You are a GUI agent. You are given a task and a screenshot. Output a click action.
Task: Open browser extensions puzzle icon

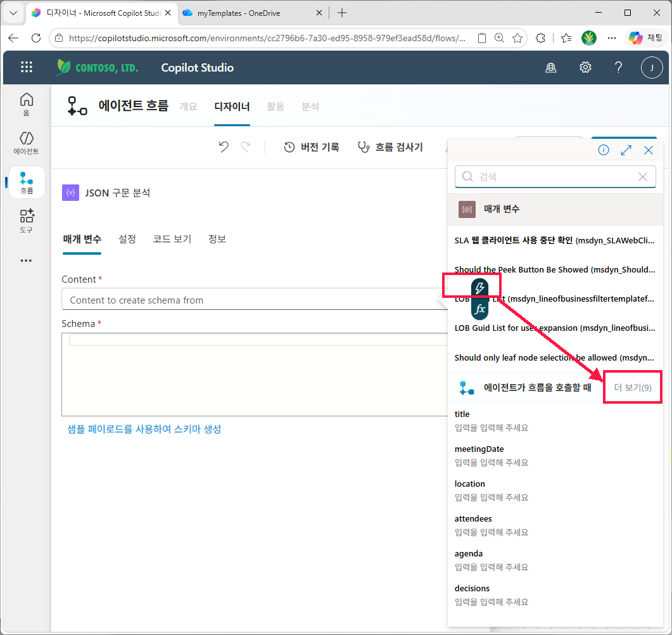(540, 38)
